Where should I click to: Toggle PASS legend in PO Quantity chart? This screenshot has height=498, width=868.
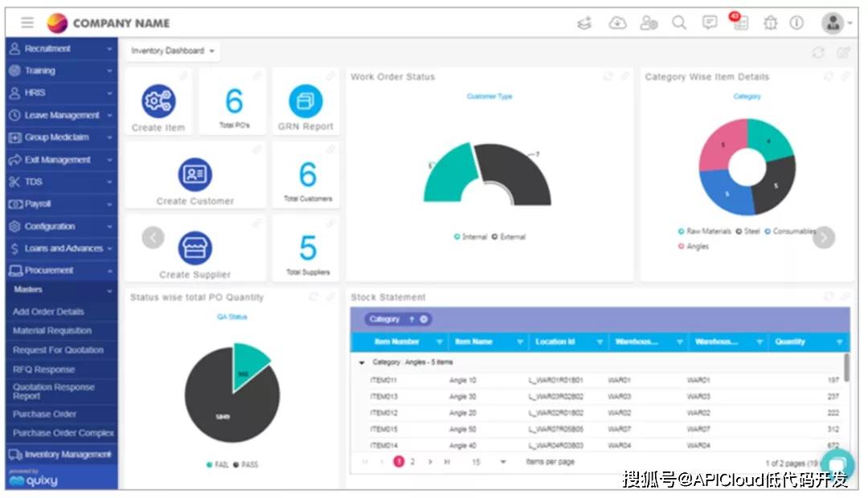coord(245,465)
